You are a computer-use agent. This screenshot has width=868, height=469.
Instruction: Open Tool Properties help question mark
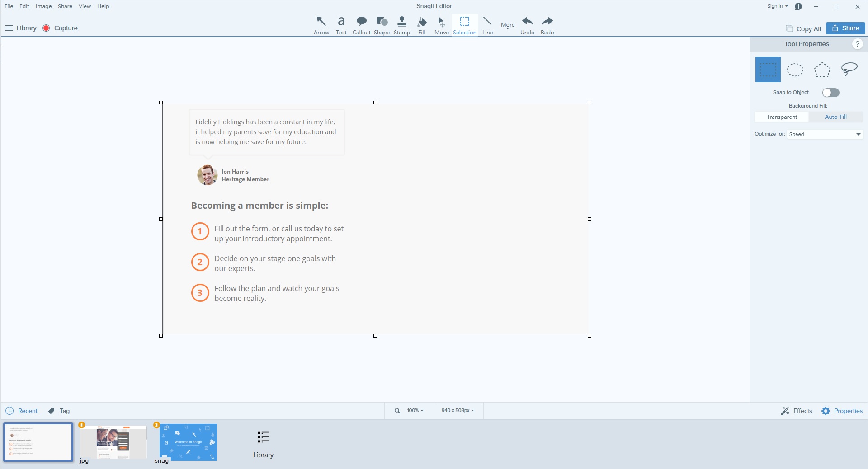[x=857, y=44]
